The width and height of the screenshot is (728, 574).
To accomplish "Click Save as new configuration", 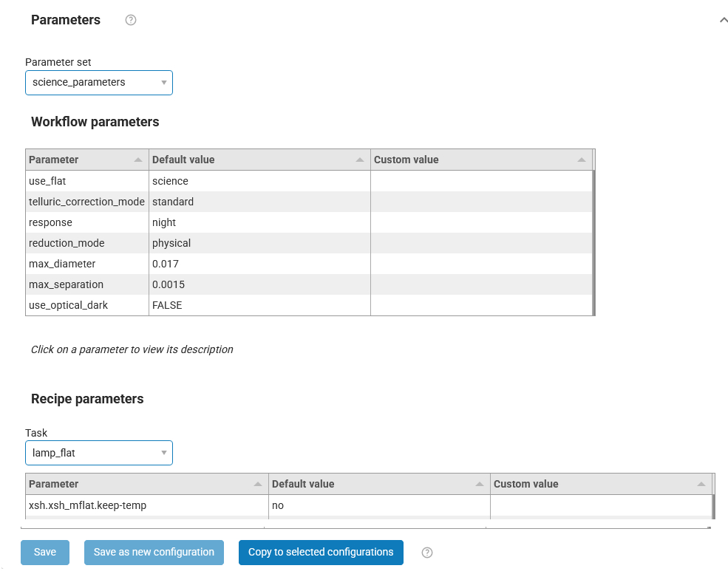I will point(154,552).
